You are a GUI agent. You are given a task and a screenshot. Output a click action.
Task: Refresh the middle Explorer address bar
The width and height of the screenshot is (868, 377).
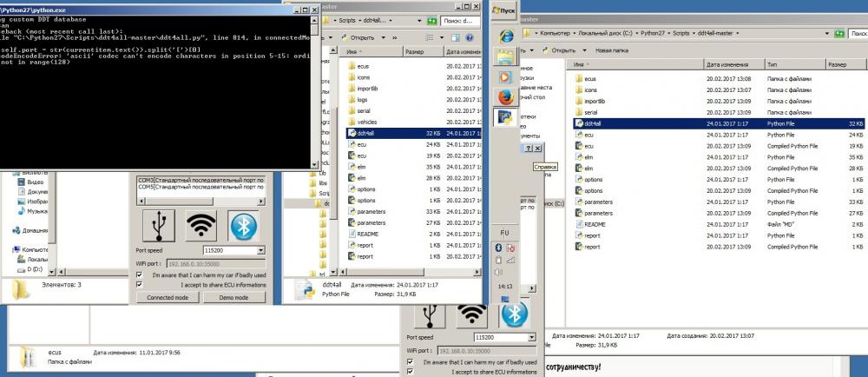(431, 21)
